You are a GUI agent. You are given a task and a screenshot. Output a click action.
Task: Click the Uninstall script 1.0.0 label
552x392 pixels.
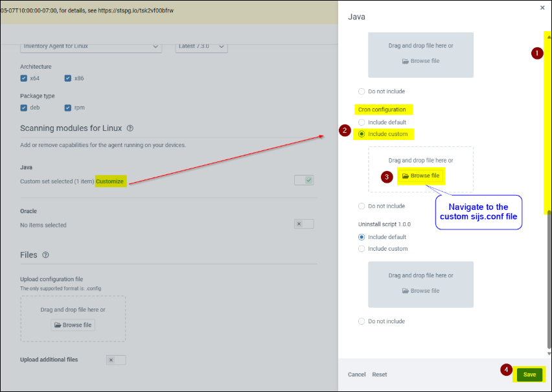tap(384, 224)
